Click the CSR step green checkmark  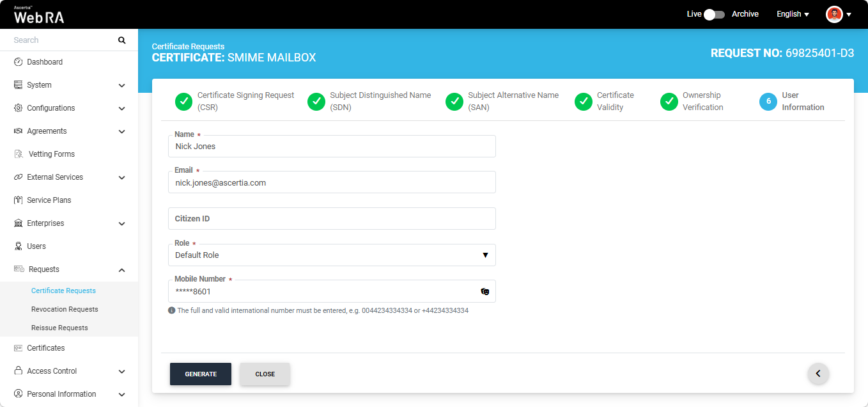(x=183, y=102)
